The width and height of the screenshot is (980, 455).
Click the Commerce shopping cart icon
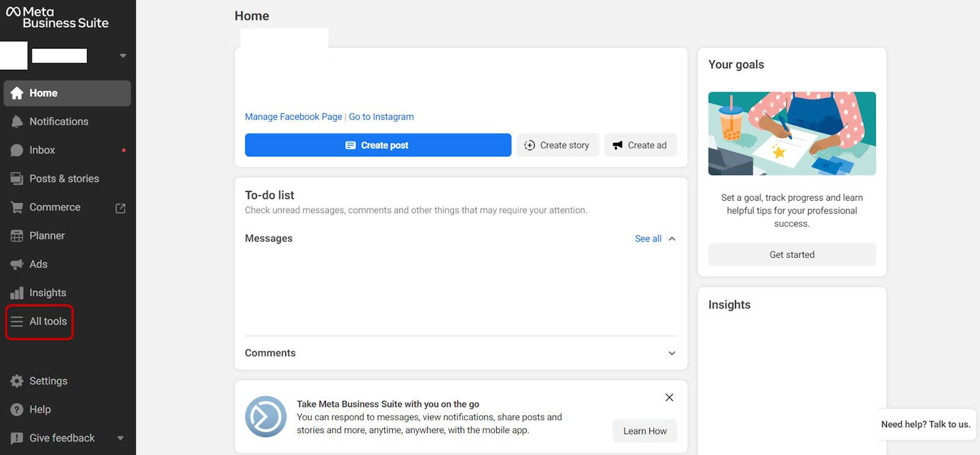coord(17,208)
